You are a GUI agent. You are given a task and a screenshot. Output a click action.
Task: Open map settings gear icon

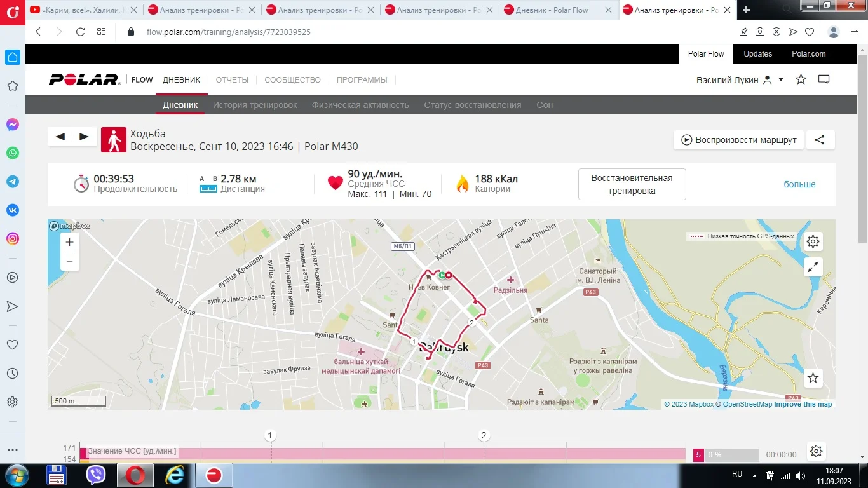[813, 241]
